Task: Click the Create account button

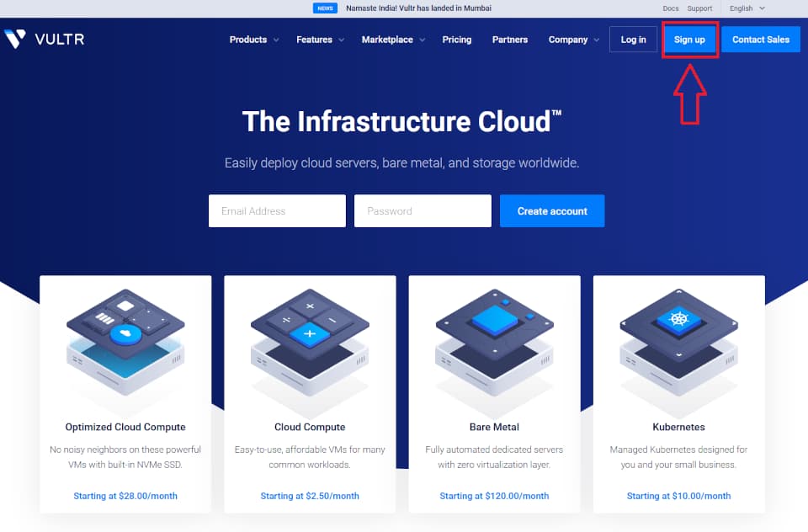Action: (x=552, y=210)
